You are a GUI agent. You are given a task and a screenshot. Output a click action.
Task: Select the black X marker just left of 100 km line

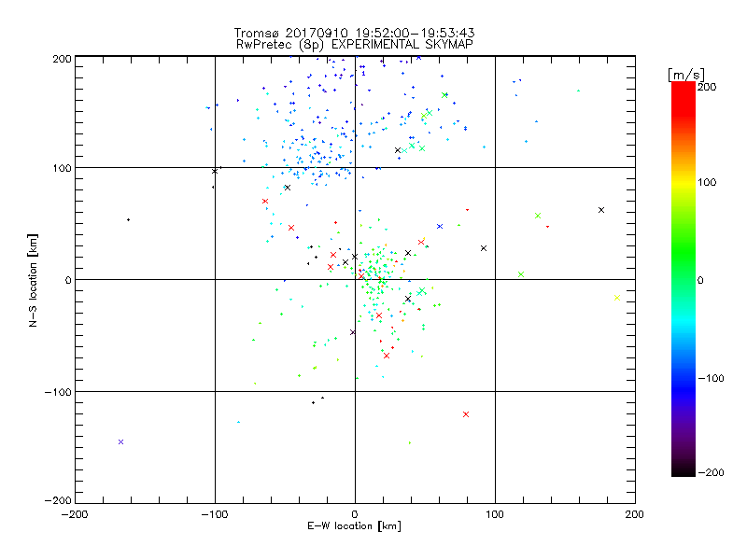[x=484, y=248]
